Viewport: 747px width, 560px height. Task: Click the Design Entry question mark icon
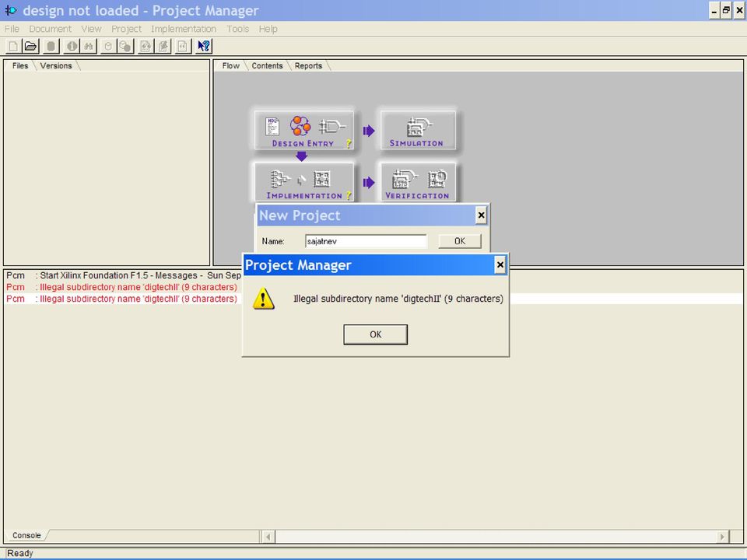click(x=349, y=143)
